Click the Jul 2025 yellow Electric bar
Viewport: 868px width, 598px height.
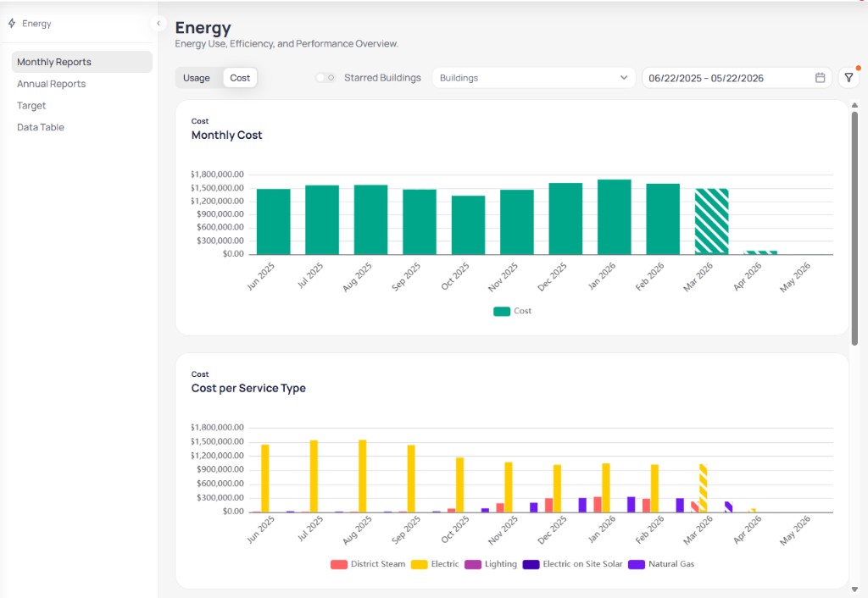(314, 476)
